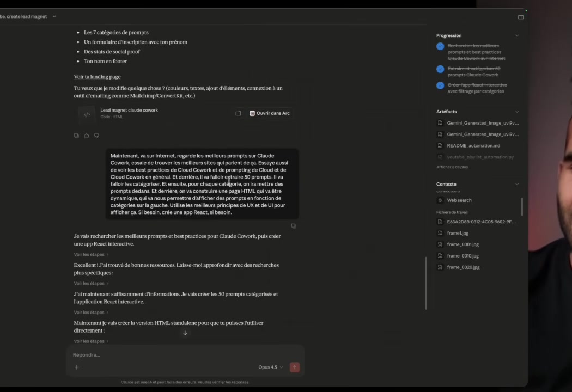Image resolution: width=572 pixels, height=392 pixels.
Task: Collapse the Artéfacts section
Action: tap(516, 111)
